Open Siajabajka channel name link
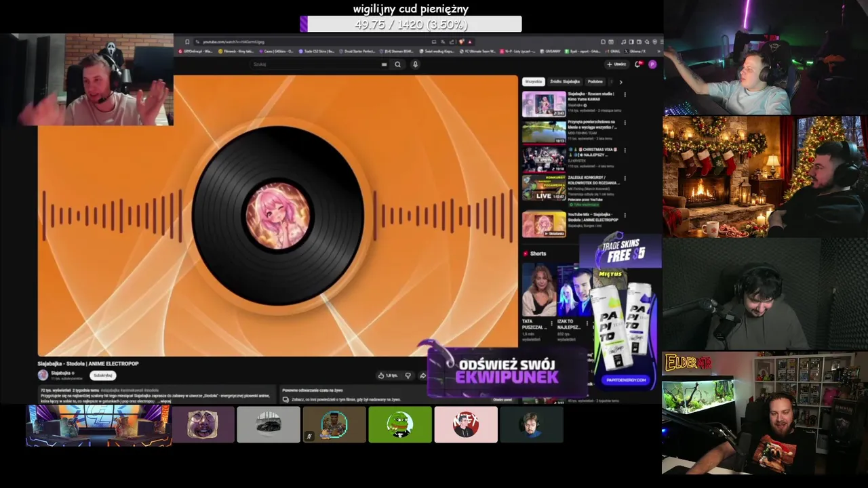This screenshot has height=488, width=868. point(62,373)
